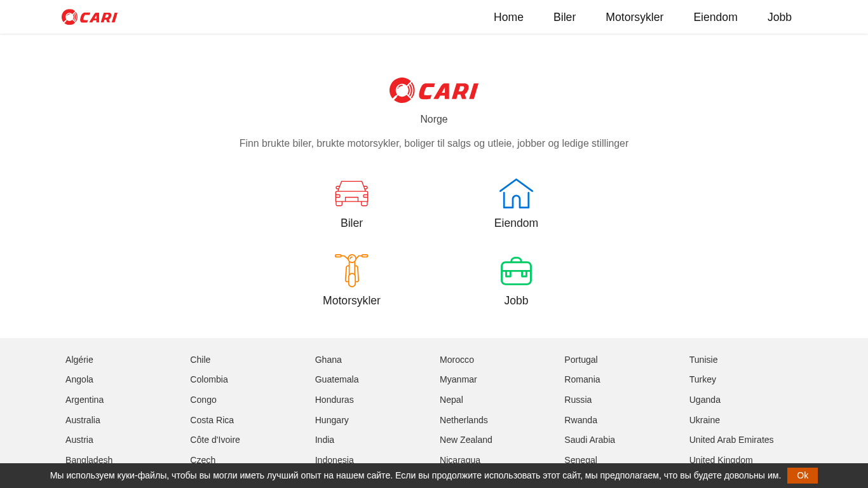Click the Biler category label
The height and width of the screenshot is (488, 868).
coord(351,223)
